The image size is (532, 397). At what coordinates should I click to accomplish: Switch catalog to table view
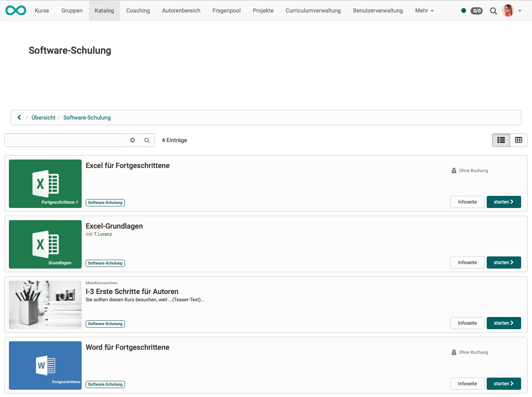(x=519, y=140)
